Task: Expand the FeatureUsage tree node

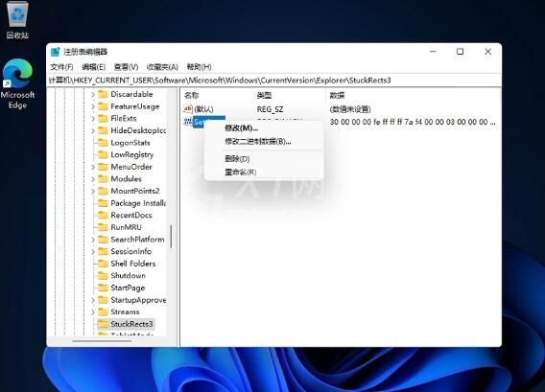Action: click(93, 106)
